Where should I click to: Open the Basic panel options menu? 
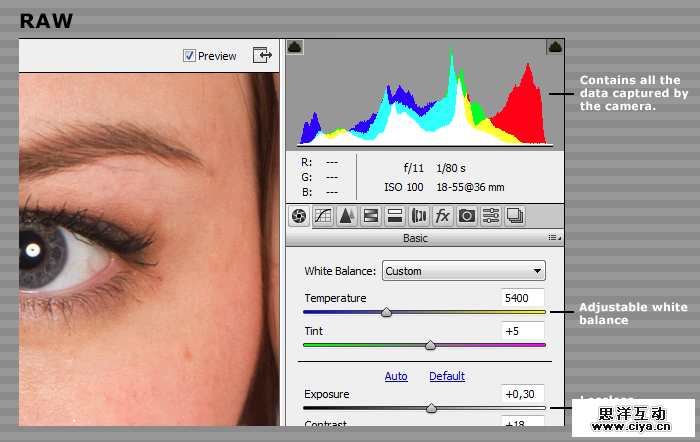point(554,238)
